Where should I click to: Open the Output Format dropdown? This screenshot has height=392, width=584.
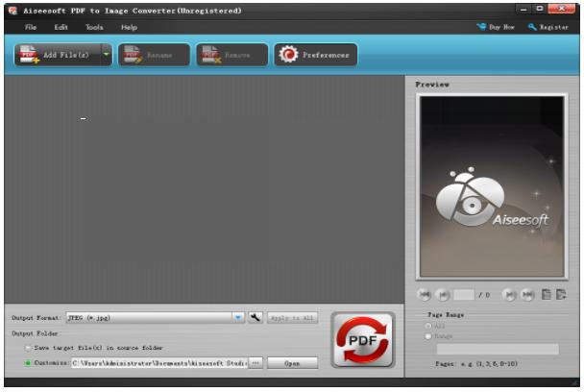click(237, 317)
